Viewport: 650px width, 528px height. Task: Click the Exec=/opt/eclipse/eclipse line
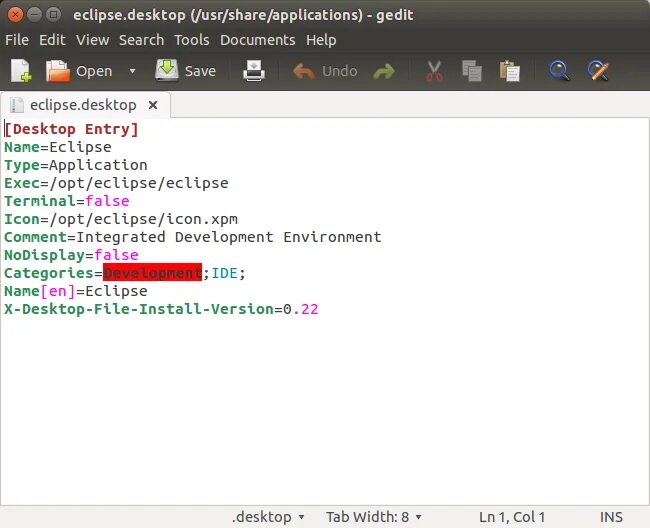pos(116,183)
